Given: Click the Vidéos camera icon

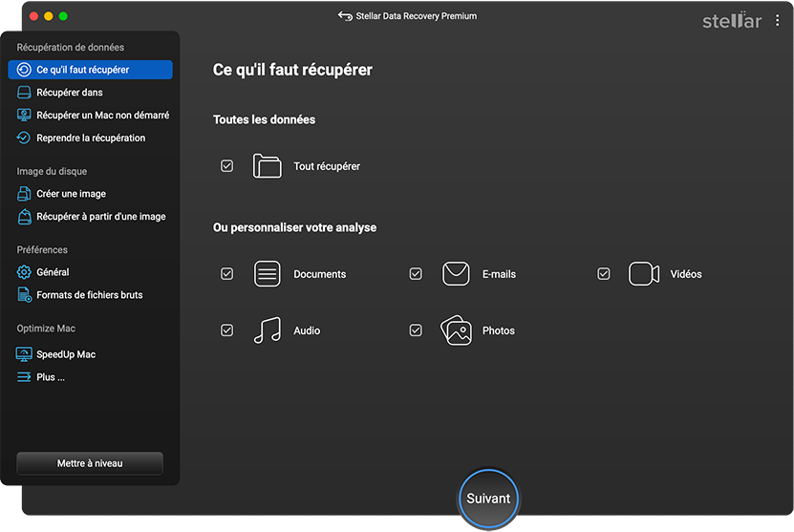Looking at the screenshot, I should pyautogui.click(x=644, y=274).
